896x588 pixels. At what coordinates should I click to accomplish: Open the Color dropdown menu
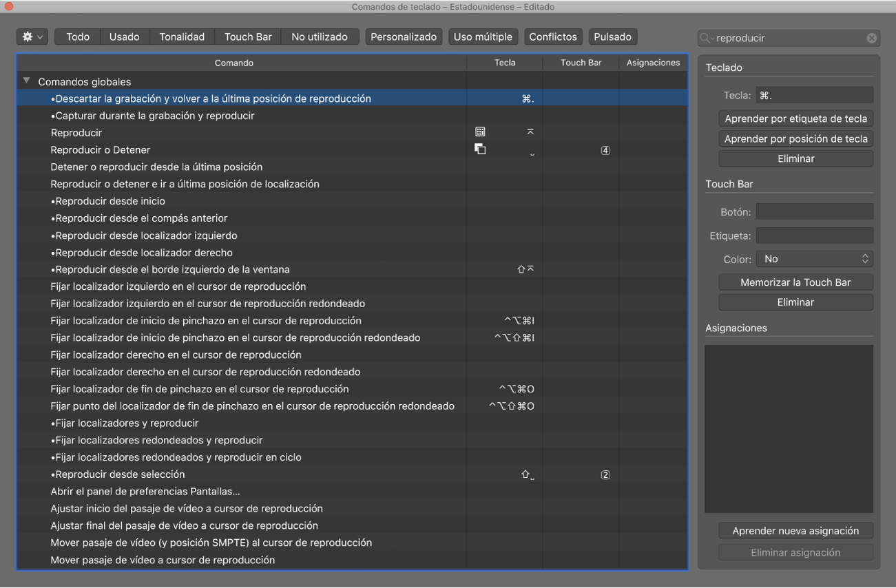[x=814, y=259]
